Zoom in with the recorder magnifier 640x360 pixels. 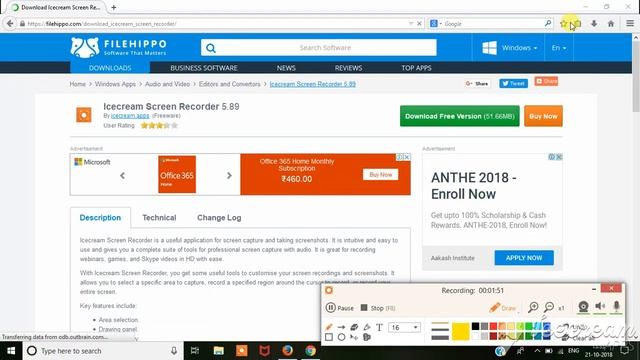[533, 307]
